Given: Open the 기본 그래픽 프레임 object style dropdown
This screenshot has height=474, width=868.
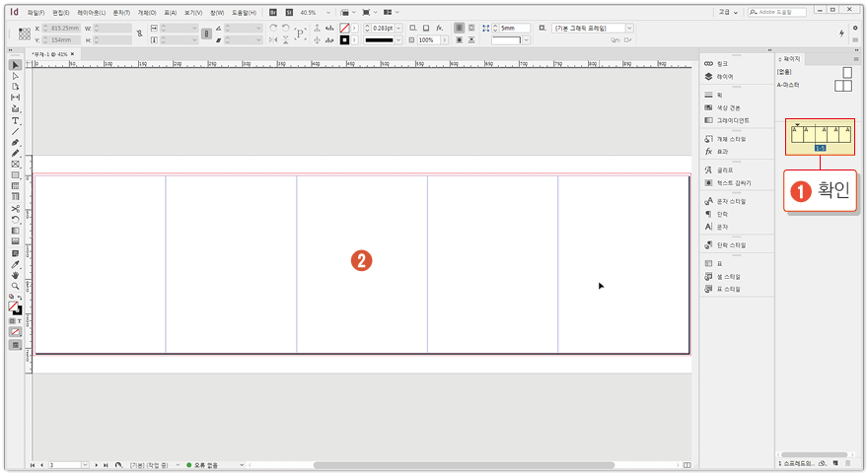Looking at the screenshot, I should point(629,28).
